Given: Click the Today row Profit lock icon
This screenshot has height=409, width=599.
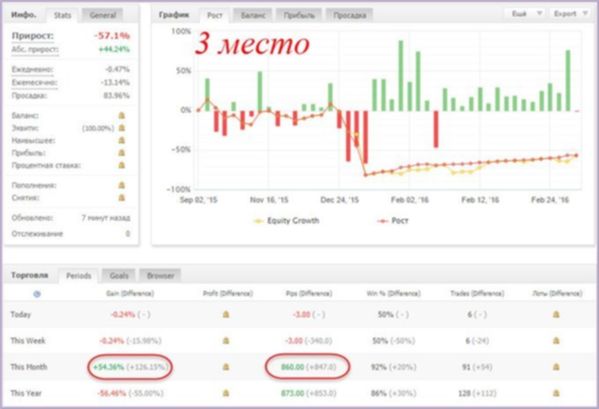Looking at the screenshot, I should 226,314.
